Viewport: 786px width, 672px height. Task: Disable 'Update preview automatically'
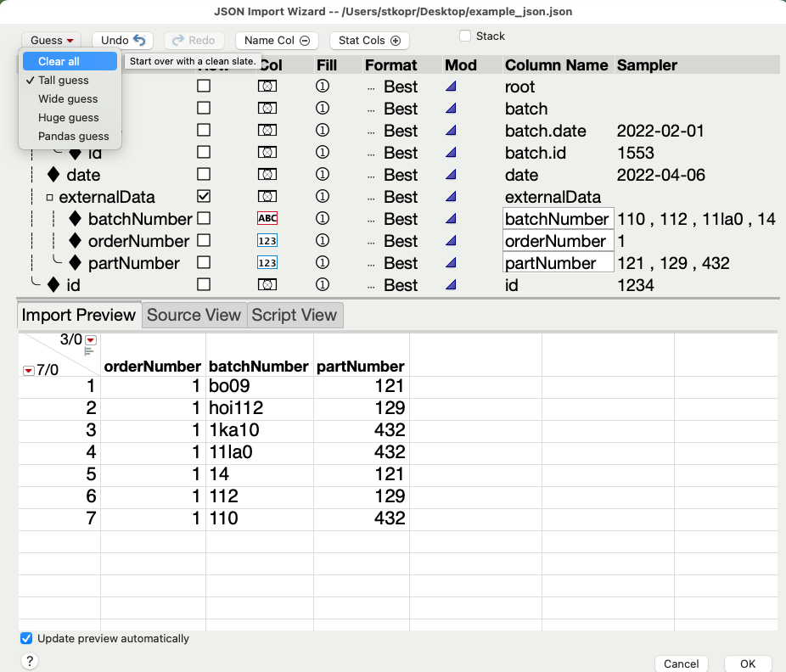[26, 638]
